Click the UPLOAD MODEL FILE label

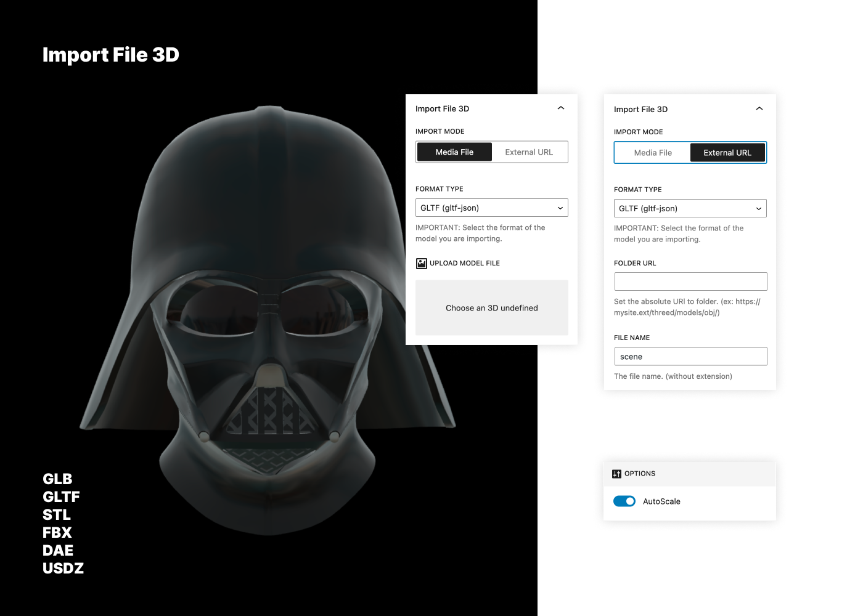coord(465,263)
